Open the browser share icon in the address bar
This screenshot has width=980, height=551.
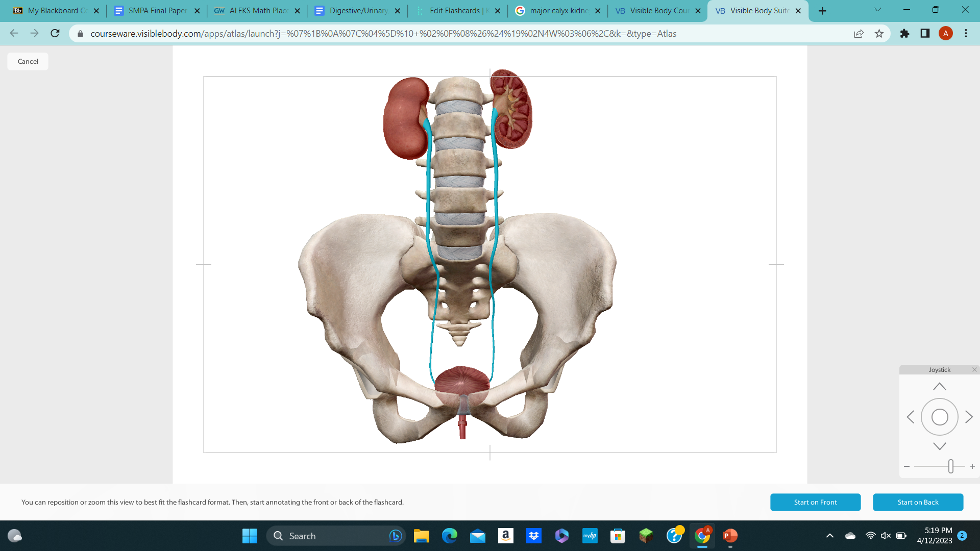coord(859,34)
